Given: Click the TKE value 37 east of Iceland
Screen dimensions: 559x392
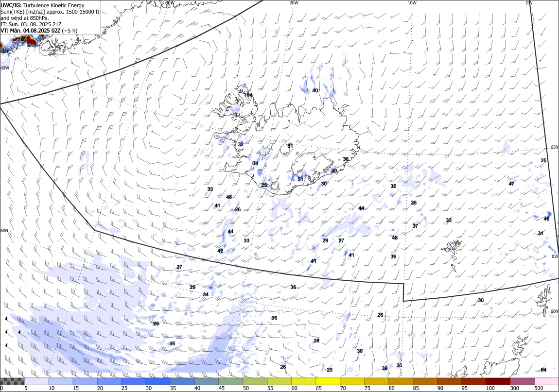Looking at the screenshot, I should [415, 226].
